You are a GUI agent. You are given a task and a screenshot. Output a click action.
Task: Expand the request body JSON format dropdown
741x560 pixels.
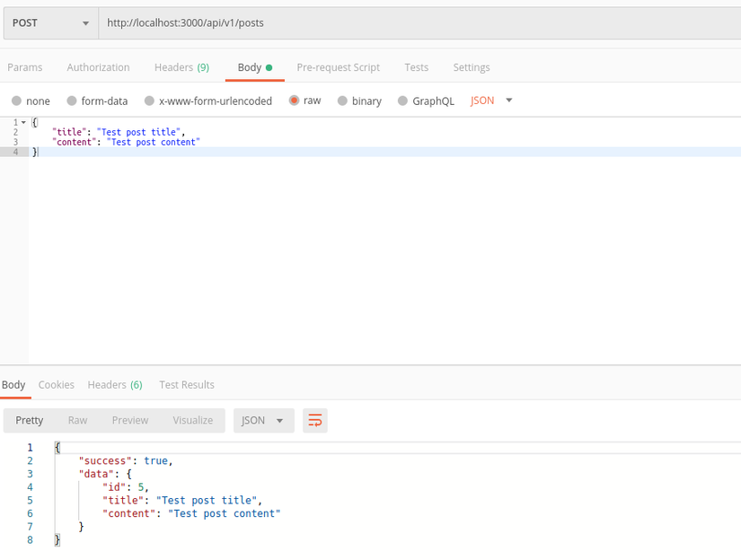(x=491, y=101)
